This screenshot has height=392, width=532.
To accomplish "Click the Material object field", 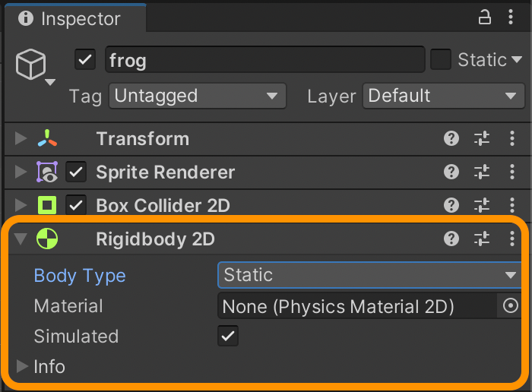I will point(357,306).
